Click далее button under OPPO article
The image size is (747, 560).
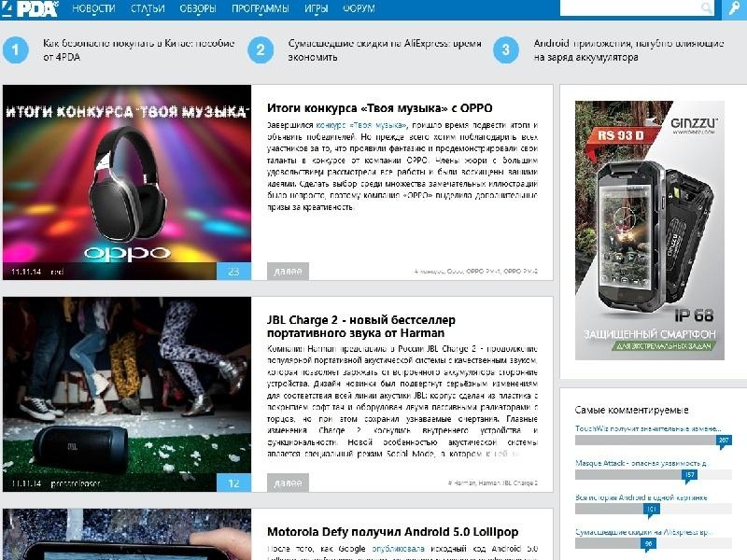288,271
